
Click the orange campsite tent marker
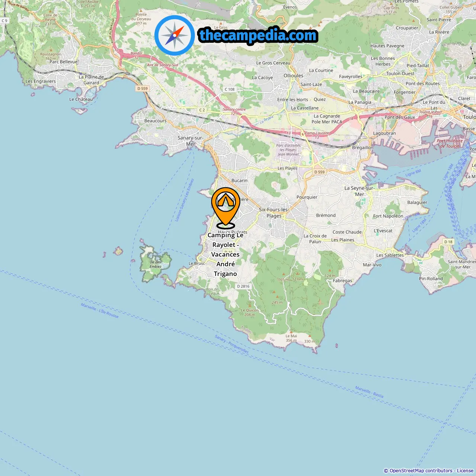click(225, 208)
